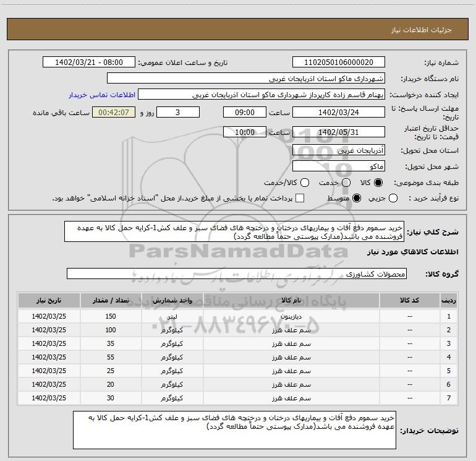Select quantity 150 in row 1
Screen dimensions: 476x461
click(111, 316)
